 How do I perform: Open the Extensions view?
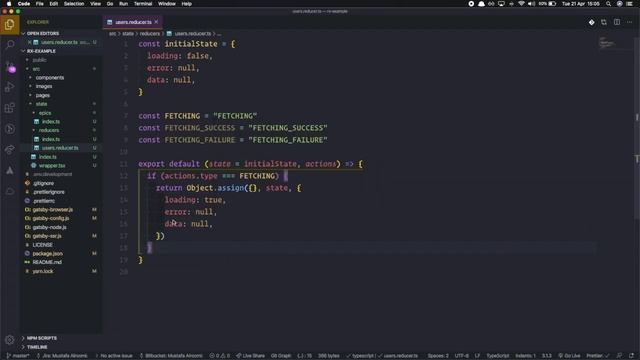click(x=10, y=108)
